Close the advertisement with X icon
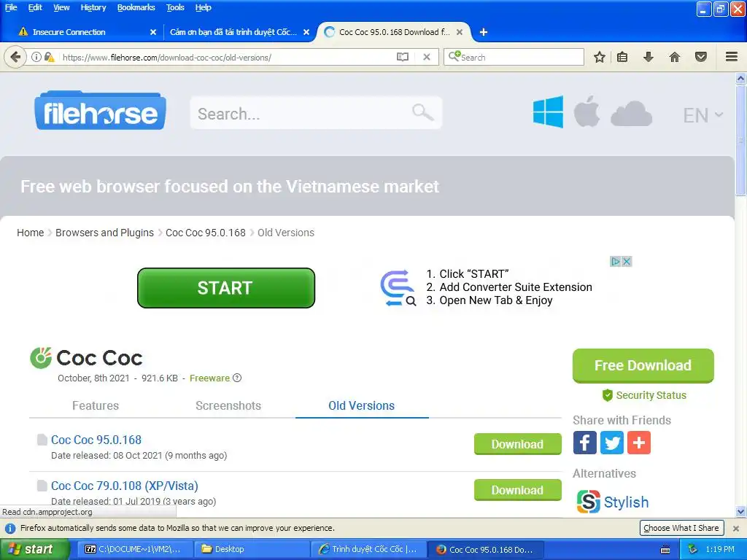 coord(627,262)
